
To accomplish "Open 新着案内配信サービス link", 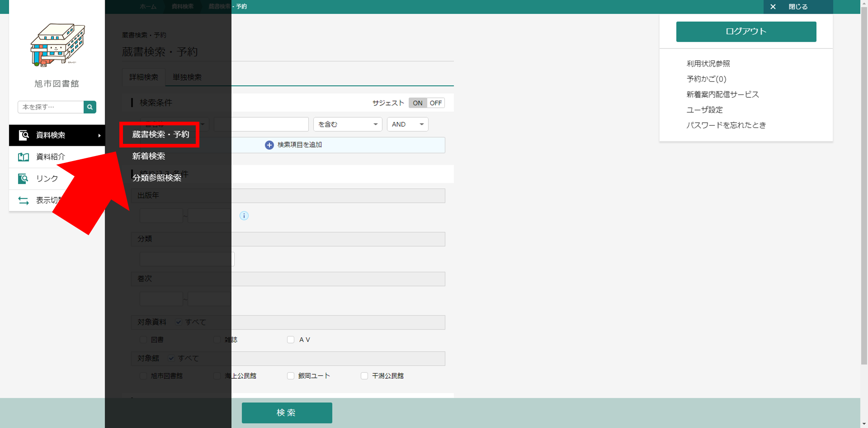I will [723, 95].
